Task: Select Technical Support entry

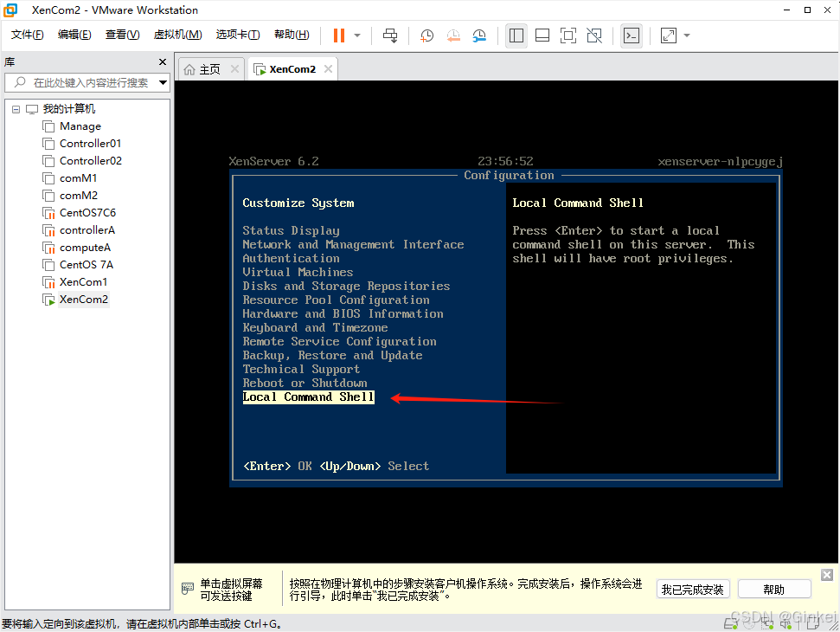Action: point(301,370)
